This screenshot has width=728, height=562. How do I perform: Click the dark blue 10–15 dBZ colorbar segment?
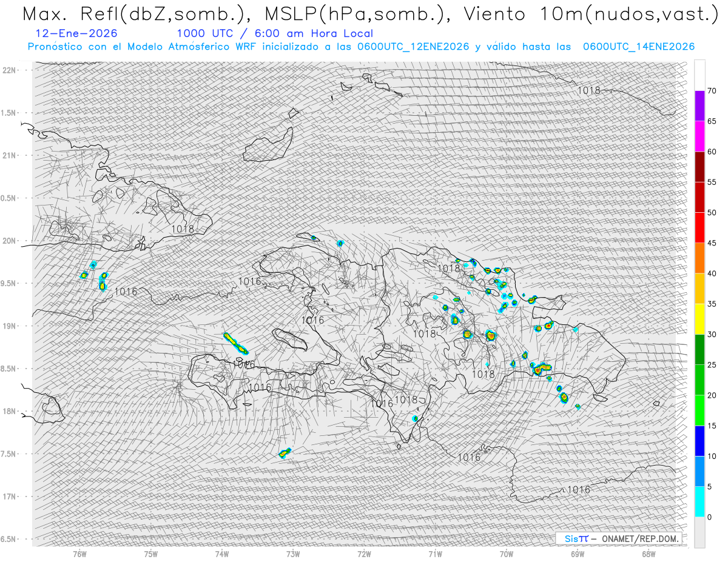pos(699,441)
